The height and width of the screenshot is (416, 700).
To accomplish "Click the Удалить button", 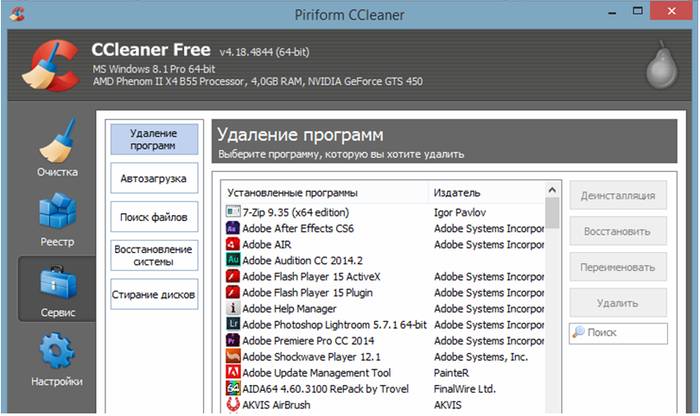I will pos(618,302).
